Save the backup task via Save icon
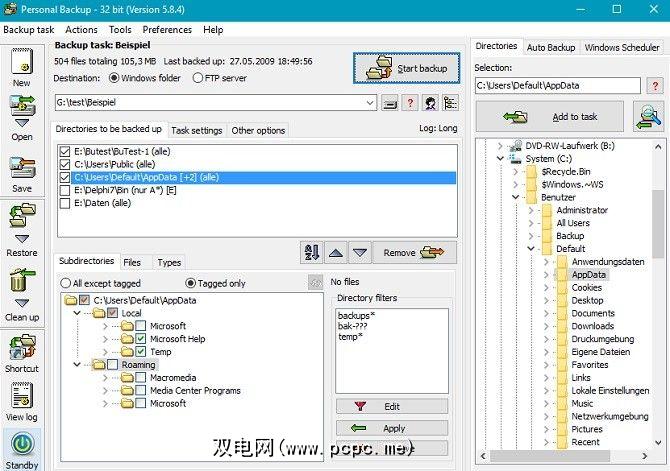 click(22, 169)
